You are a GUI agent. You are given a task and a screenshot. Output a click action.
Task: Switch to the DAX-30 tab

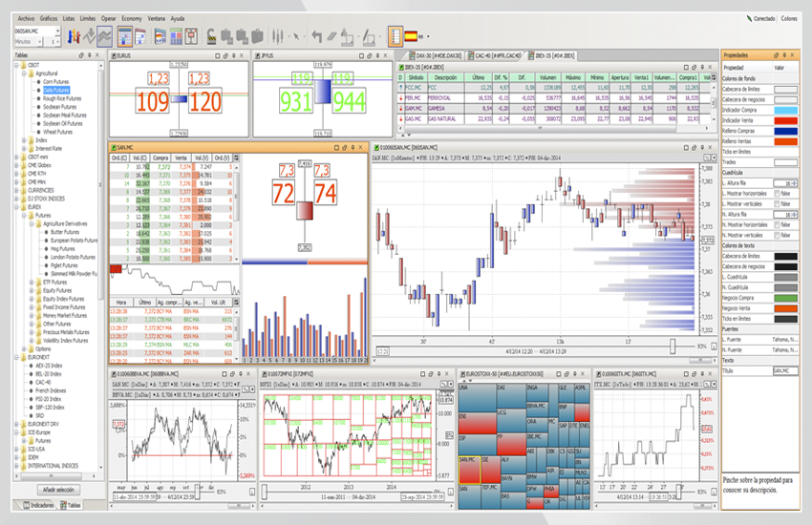click(x=435, y=55)
